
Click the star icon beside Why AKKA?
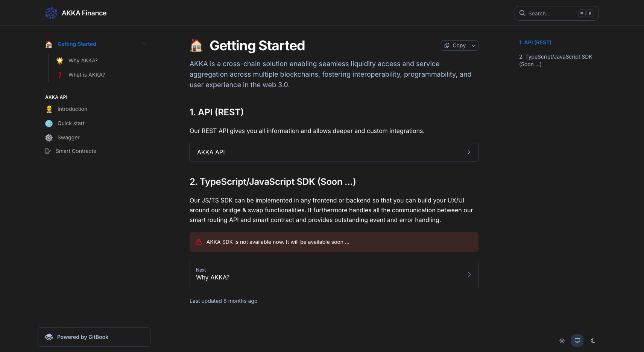pyautogui.click(x=59, y=60)
